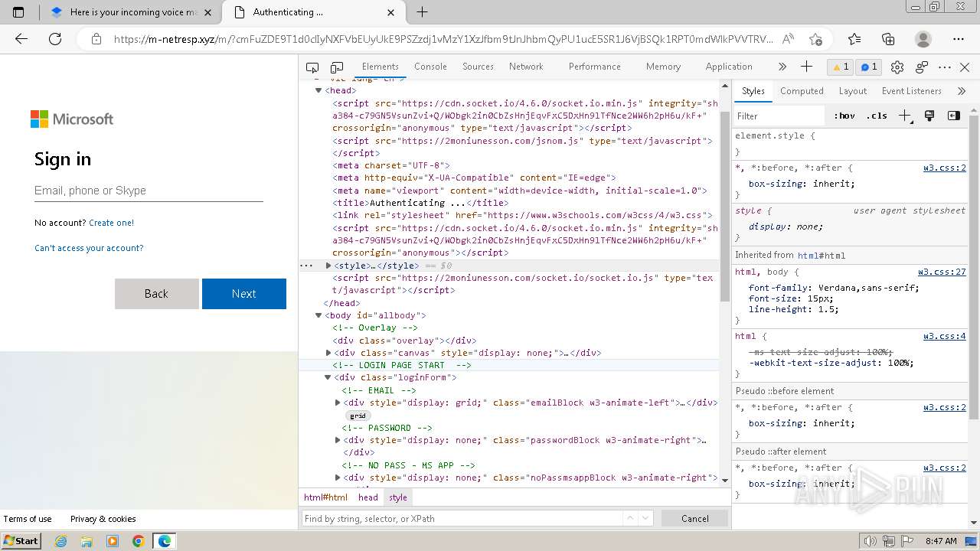Open the Memory tab
The height and width of the screenshot is (551, 980).
click(x=663, y=67)
